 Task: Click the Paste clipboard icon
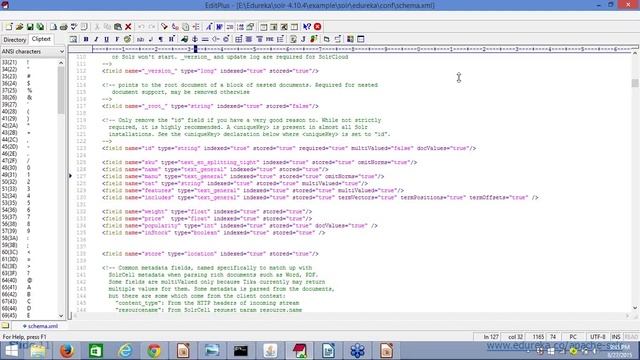pyautogui.click(x=118, y=27)
